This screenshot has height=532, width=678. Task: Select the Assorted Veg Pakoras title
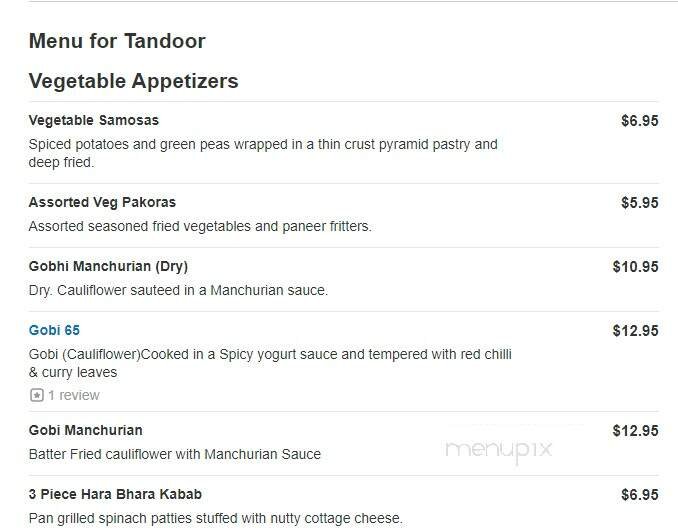[102, 202]
